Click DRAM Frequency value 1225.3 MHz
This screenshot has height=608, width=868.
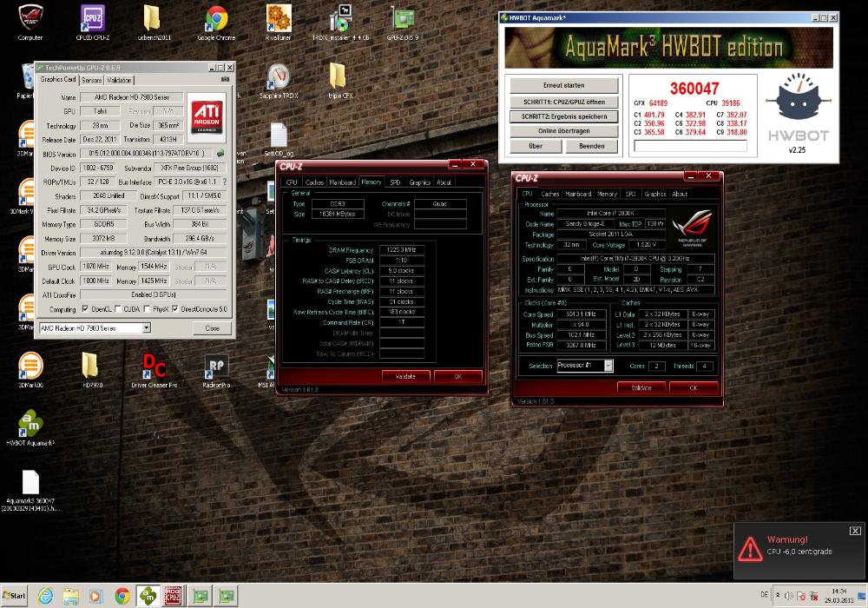pyautogui.click(x=401, y=250)
